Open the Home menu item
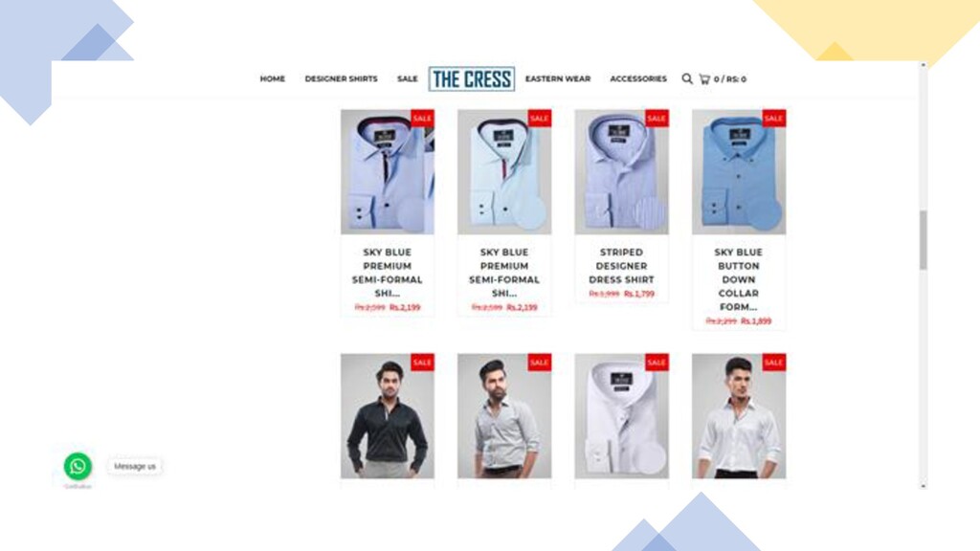 (273, 78)
